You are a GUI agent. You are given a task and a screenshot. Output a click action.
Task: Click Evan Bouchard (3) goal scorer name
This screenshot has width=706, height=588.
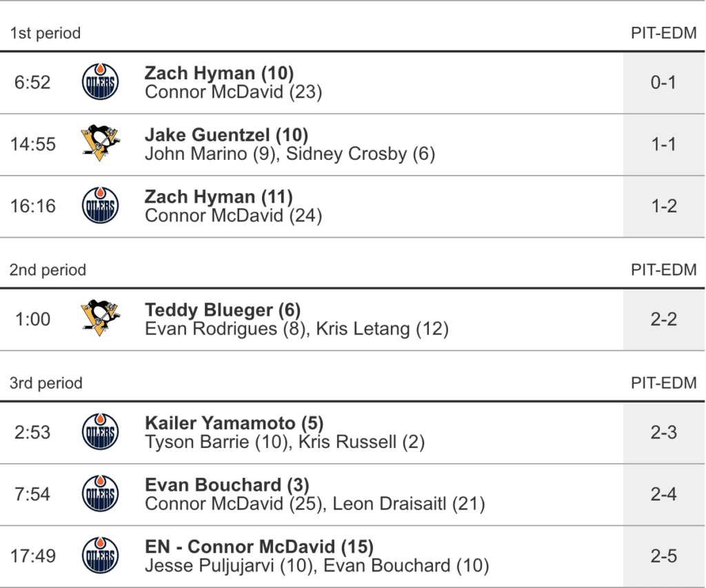pos(227,485)
